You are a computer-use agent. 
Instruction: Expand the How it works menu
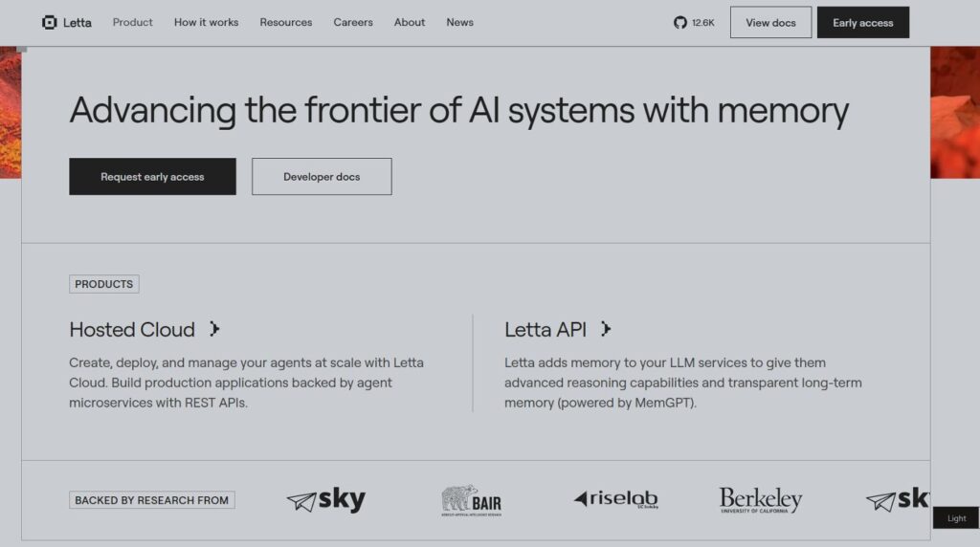pos(207,23)
